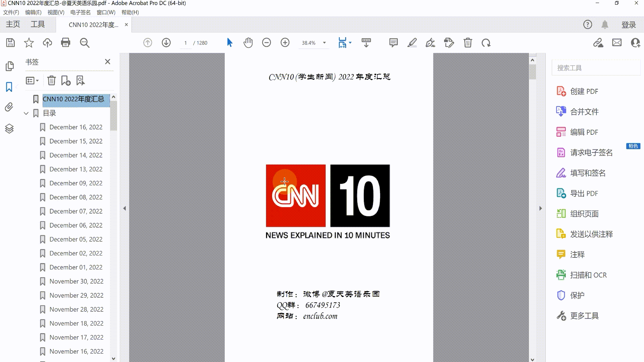644x362 pixels.
Task: Click the Save file icon
Action: click(x=10, y=43)
